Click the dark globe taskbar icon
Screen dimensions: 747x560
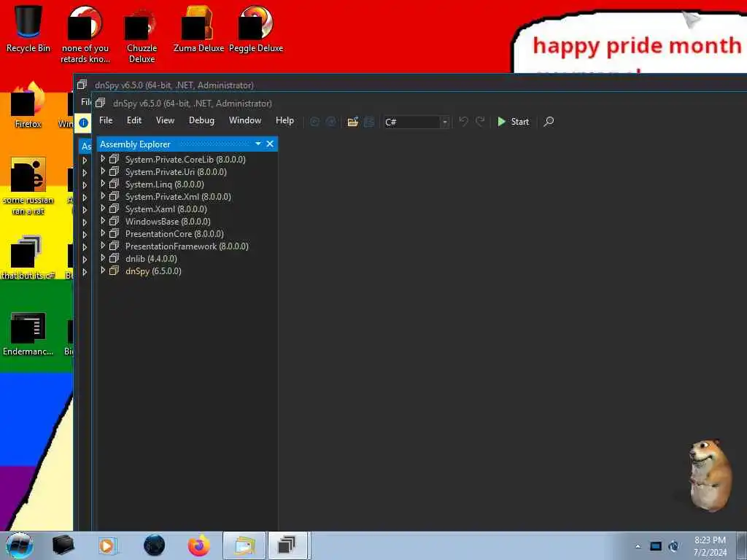(x=154, y=545)
